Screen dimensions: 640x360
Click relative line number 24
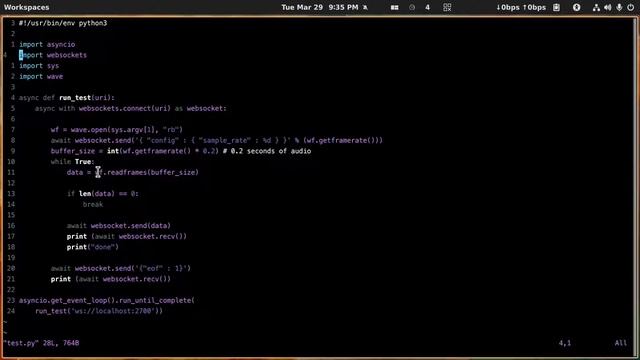(11, 311)
